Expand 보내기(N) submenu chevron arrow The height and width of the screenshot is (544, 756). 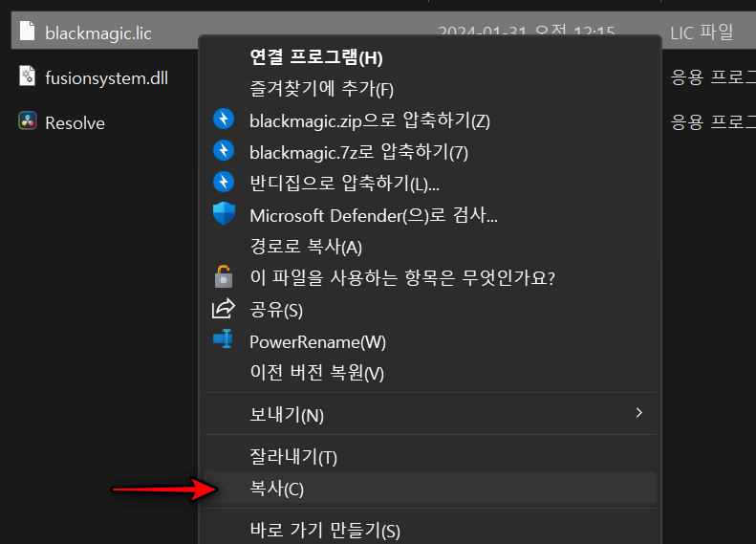[639, 413]
